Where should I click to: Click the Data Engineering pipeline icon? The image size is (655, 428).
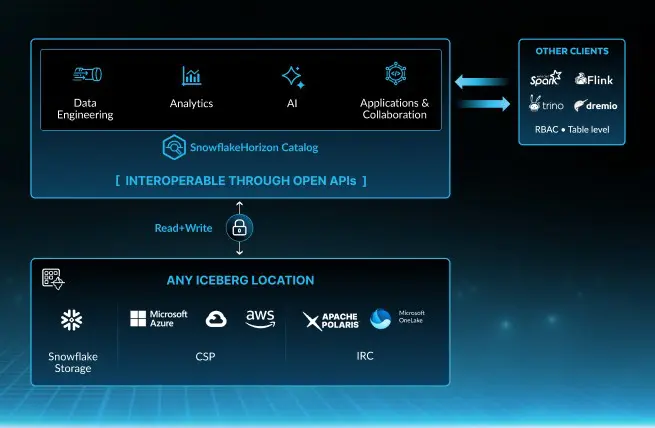(87, 75)
